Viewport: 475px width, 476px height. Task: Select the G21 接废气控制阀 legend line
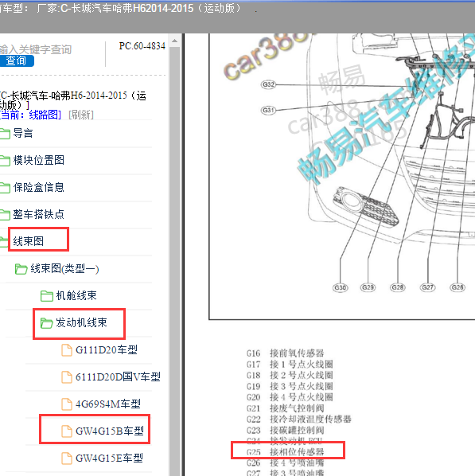point(286,408)
